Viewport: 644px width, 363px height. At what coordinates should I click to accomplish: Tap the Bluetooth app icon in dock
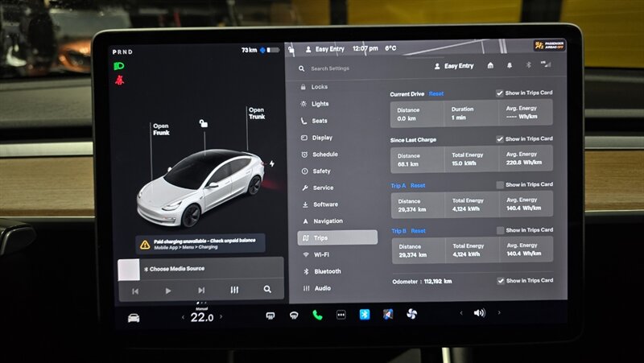coord(364,314)
